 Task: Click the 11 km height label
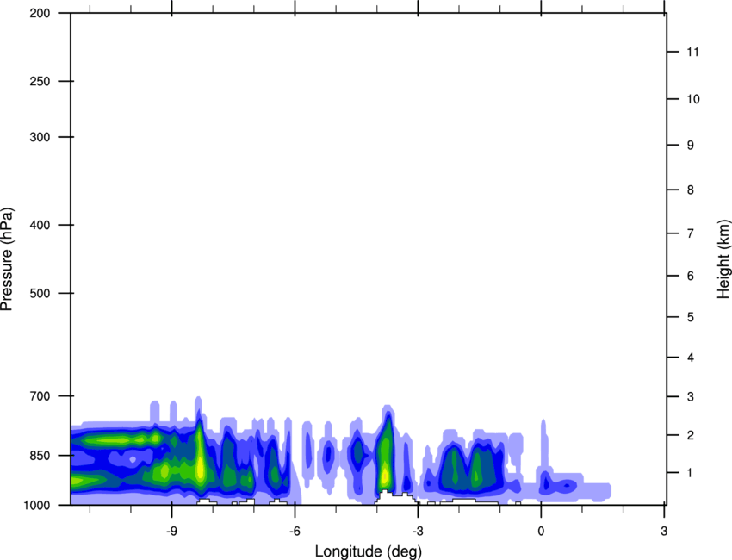tap(693, 52)
